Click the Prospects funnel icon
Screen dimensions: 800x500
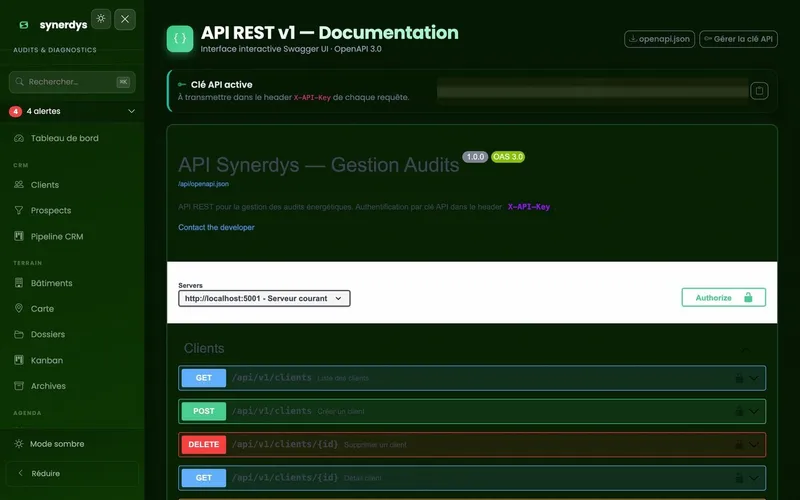[x=19, y=210]
